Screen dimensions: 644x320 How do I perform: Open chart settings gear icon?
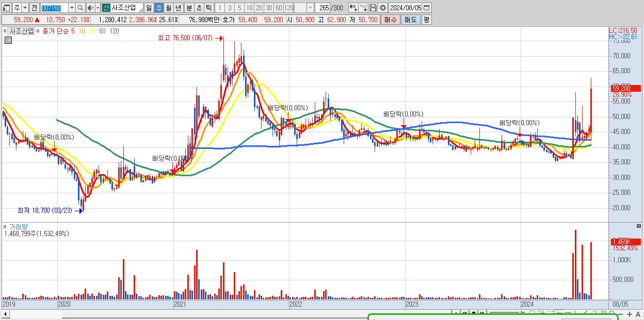tap(382, 8)
